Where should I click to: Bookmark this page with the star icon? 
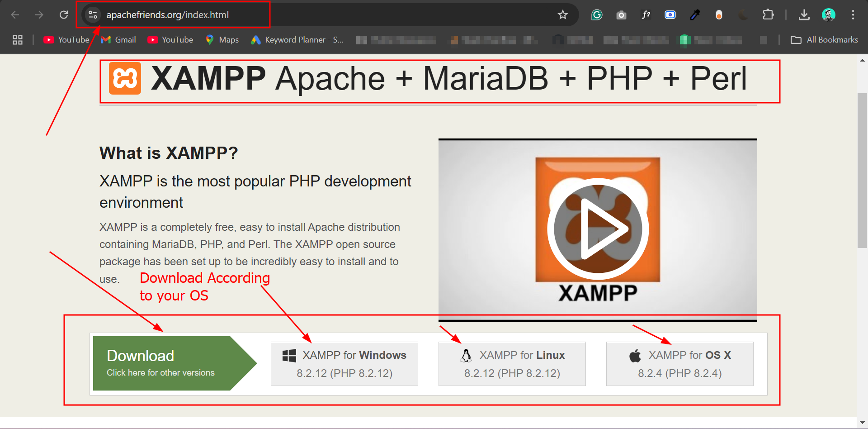pyautogui.click(x=562, y=14)
